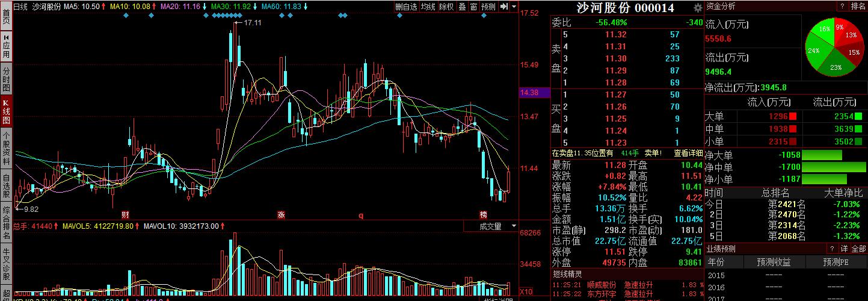
Task: Toggle the 均线 moving average display
Action: 428,7
